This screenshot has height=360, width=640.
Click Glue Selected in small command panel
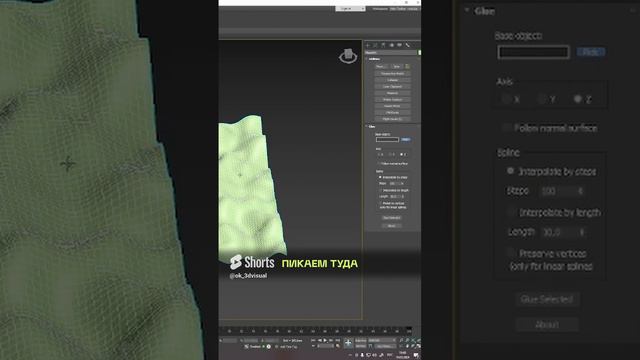tap(392, 218)
